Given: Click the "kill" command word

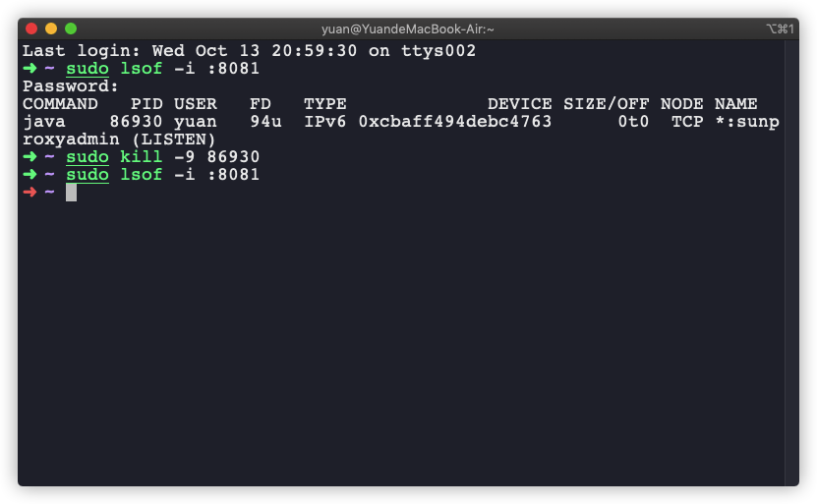Looking at the screenshot, I should (x=141, y=157).
